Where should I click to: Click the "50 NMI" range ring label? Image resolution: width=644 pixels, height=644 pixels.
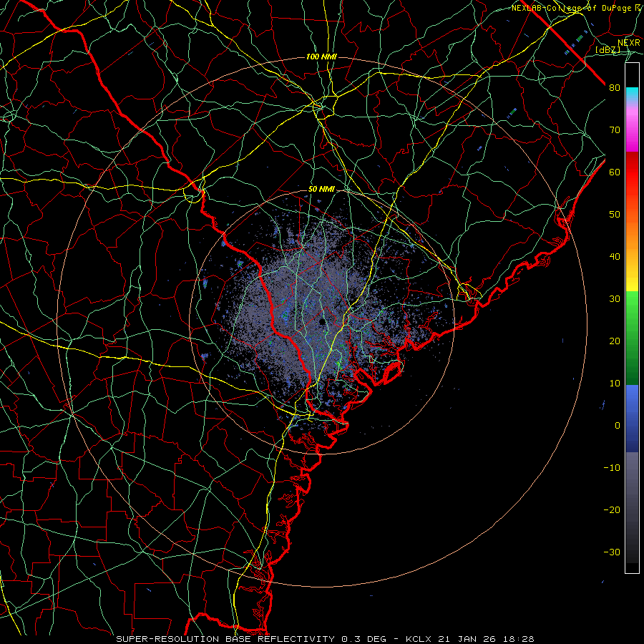(321, 190)
